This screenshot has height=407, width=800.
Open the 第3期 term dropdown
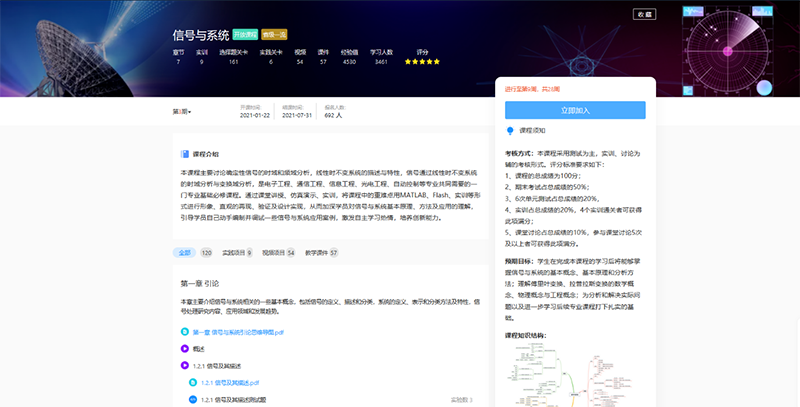point(181,111)
